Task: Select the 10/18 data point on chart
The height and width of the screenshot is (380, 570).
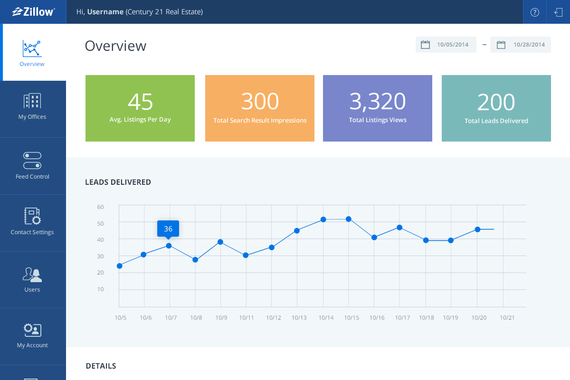Action: (426, 240)
